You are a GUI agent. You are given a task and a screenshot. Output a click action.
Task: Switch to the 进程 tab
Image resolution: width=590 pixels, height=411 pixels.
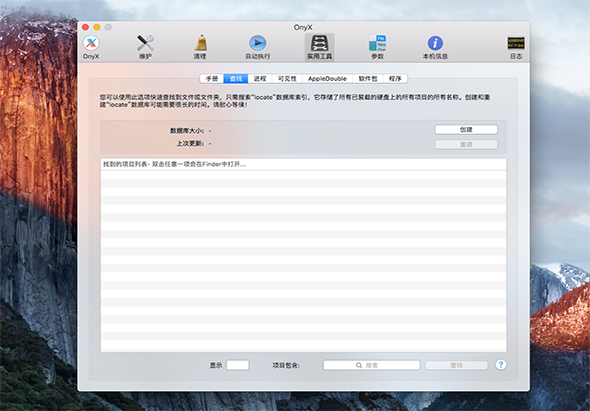(x=260, y=78)
